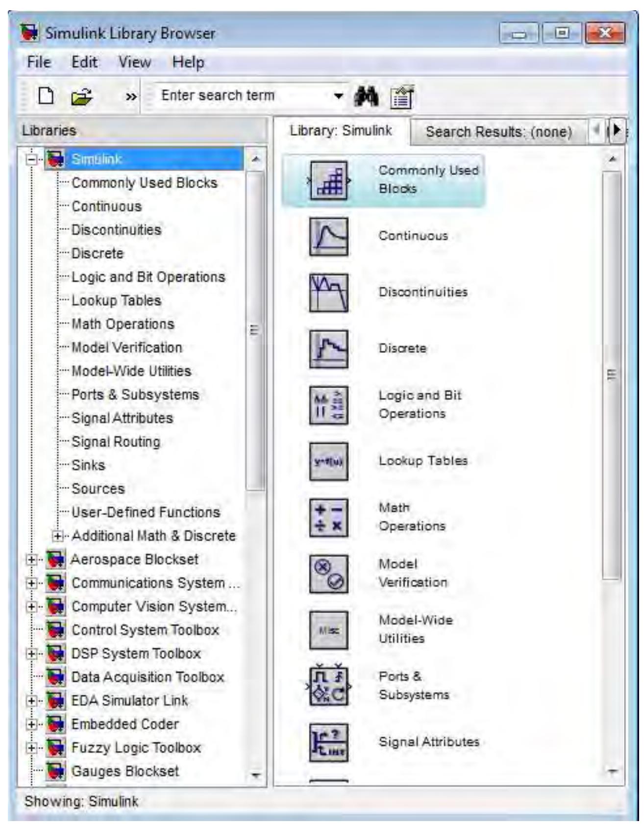Open the Model Verification library icon

[x=329, y=574]
